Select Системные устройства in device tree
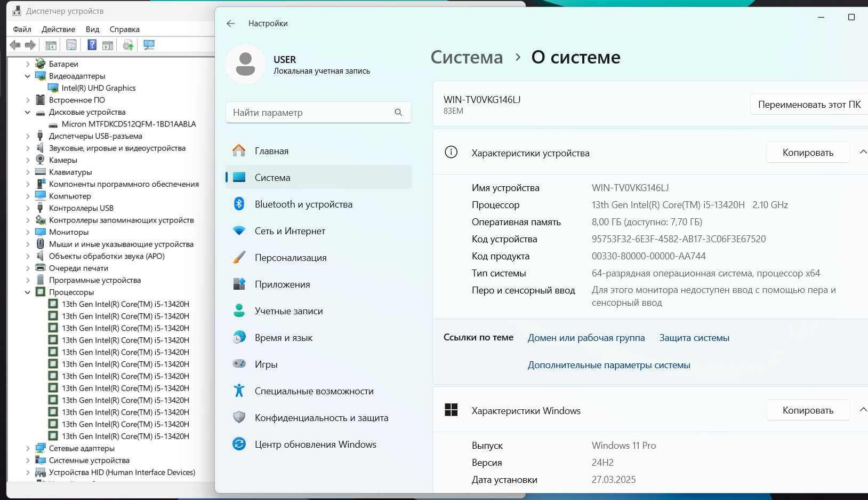The height and width of the screenshot is (500, 868). (x=89, y=460)
